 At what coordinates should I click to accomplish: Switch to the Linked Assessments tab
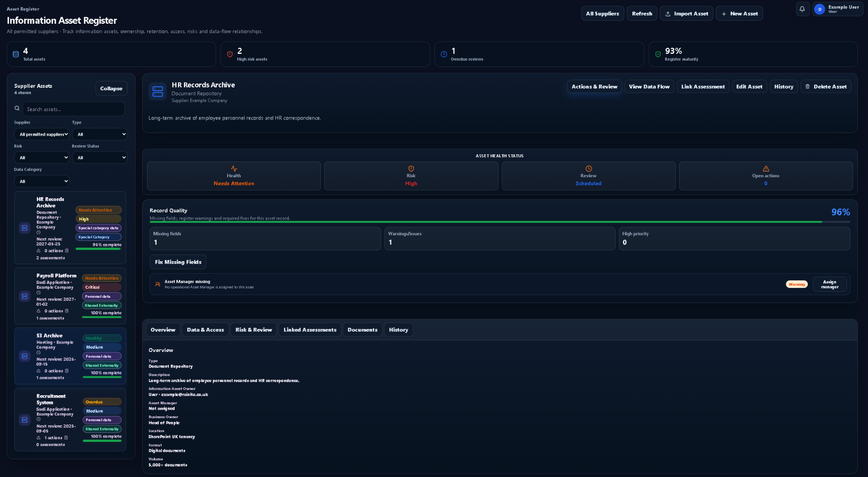310,329
